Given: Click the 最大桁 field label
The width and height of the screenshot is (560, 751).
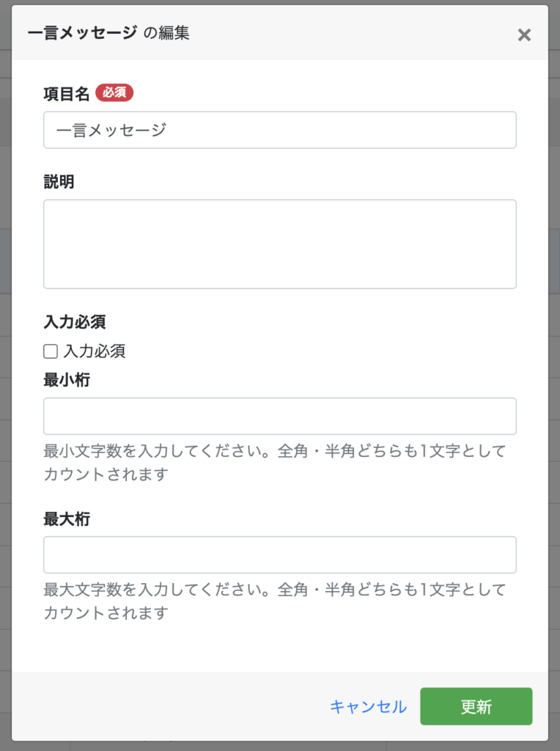Looking at the screenshot, I should click(67, 519).
